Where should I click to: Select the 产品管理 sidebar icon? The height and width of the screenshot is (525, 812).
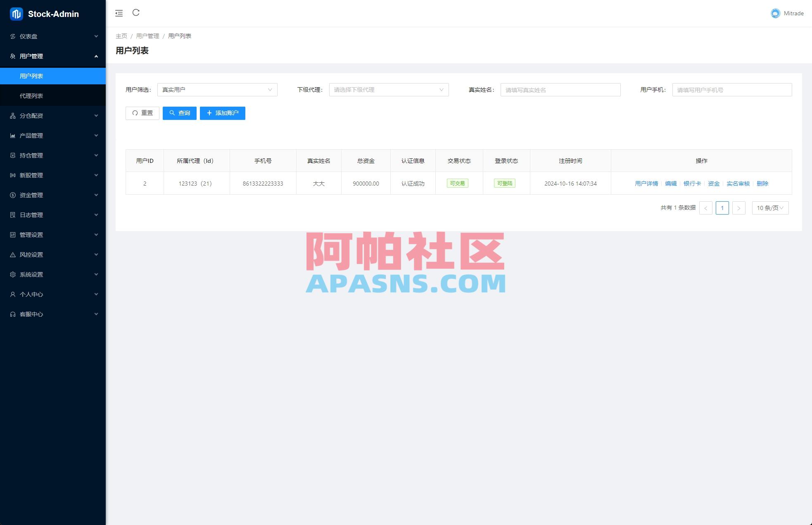[x=12, y=136]
